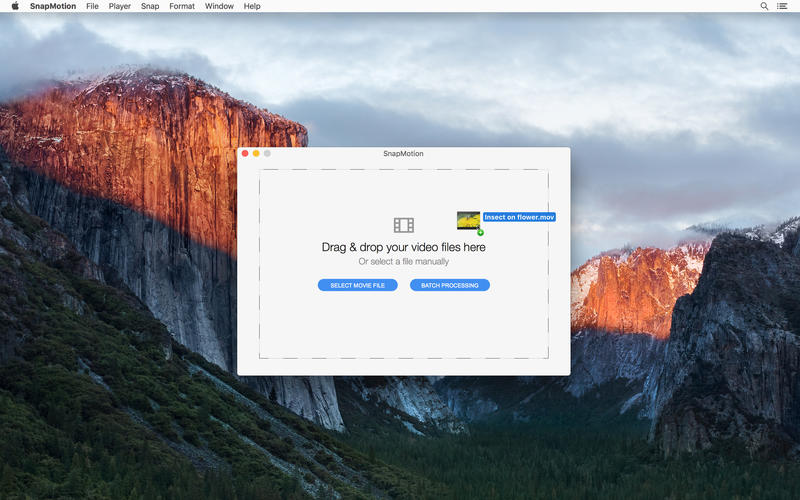Open Spotlight search in the menu bar
The image size is (800, 500).
tap(765, 6)
